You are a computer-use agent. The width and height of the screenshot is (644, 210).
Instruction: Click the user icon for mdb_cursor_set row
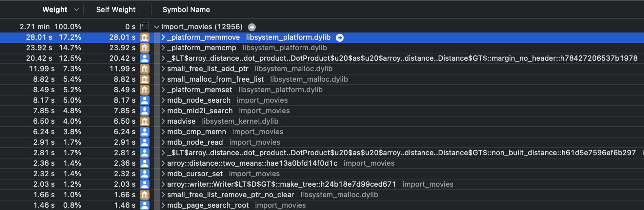click(x=145, y=174)
